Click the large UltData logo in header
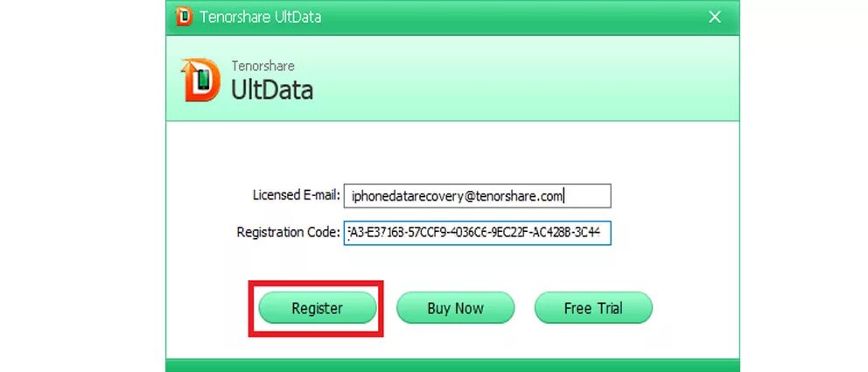Screen dimensions: 868x372 pyautogui.click(x=200, y=81)
